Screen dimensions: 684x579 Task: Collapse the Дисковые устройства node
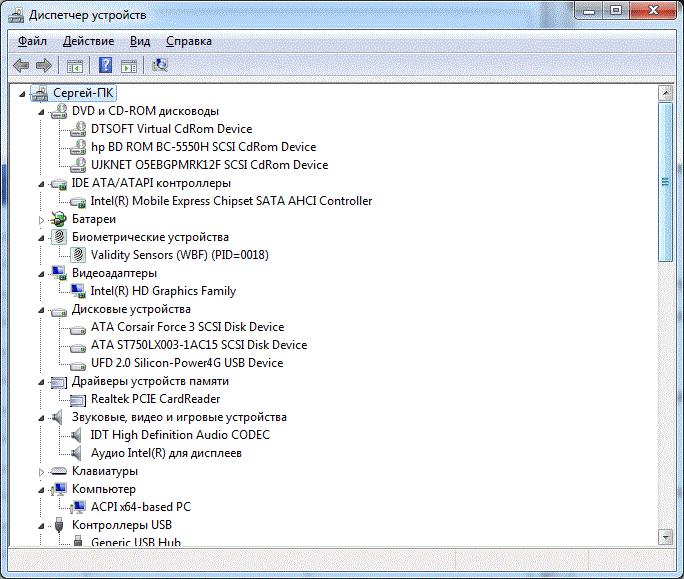(x=42, y=309)
